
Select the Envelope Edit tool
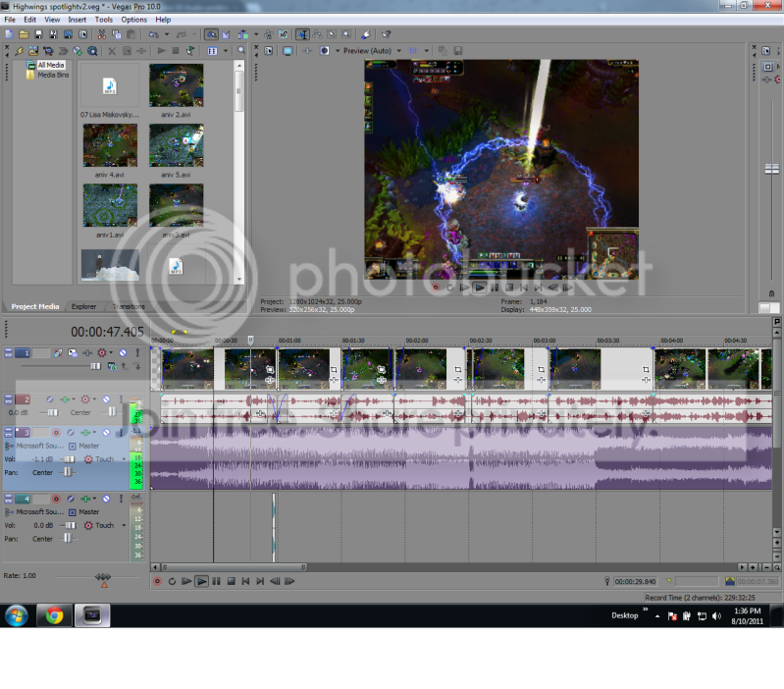point(317,34)
